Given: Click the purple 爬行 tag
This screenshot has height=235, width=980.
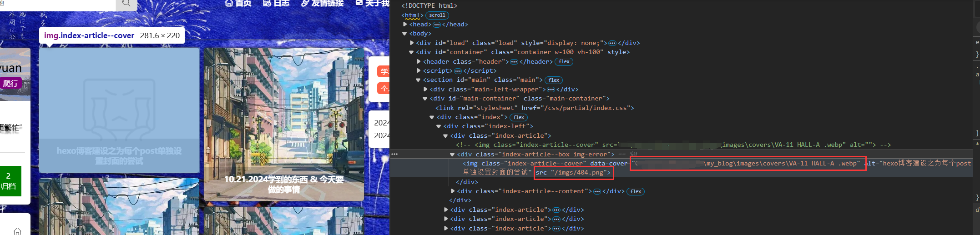Looking at the screenshot, I should point(11,83).
